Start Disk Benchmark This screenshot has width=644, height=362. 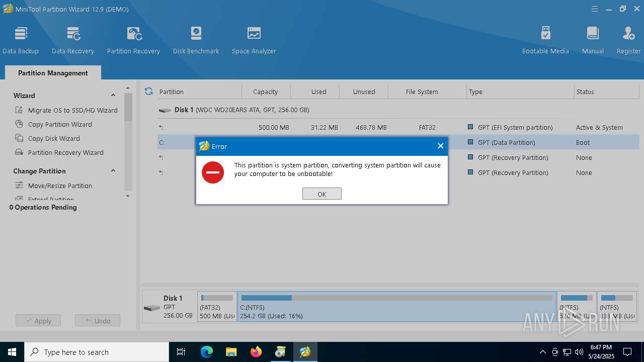tap(196, 40)
